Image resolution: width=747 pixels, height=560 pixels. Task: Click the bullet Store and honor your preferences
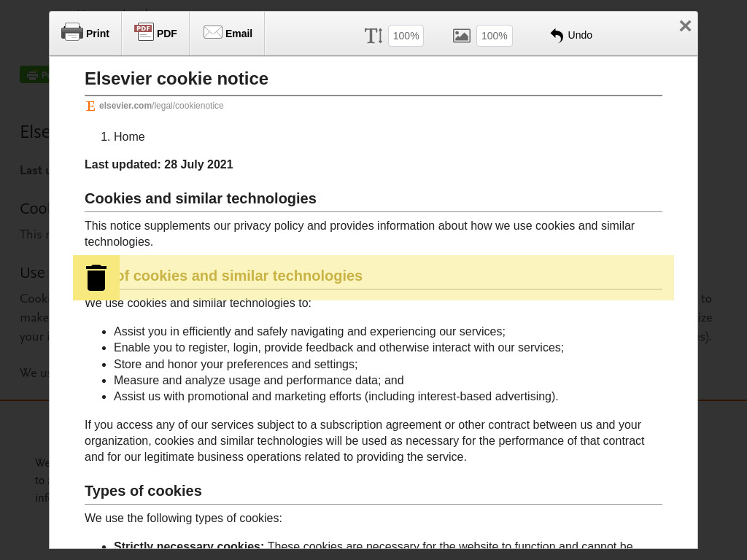(x=236, y=365)
